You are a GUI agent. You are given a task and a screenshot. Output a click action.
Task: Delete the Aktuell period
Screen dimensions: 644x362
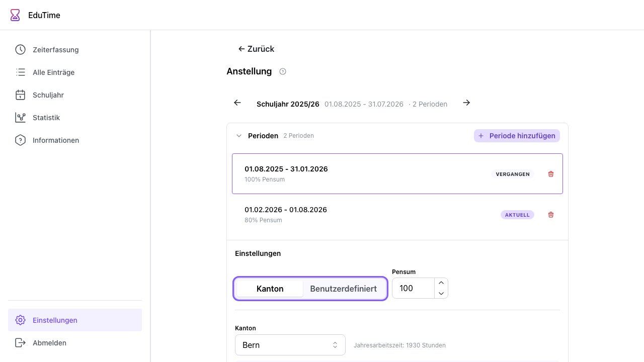click(x=551, y=215)
